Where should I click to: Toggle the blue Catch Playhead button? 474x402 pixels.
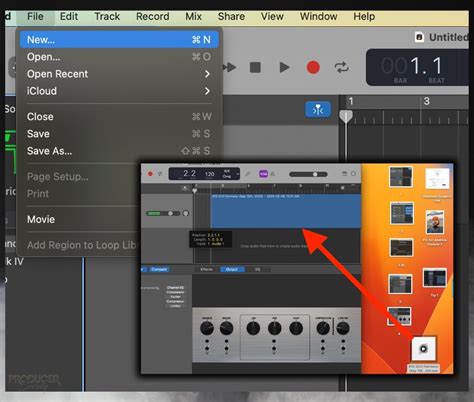click(318, 109)
